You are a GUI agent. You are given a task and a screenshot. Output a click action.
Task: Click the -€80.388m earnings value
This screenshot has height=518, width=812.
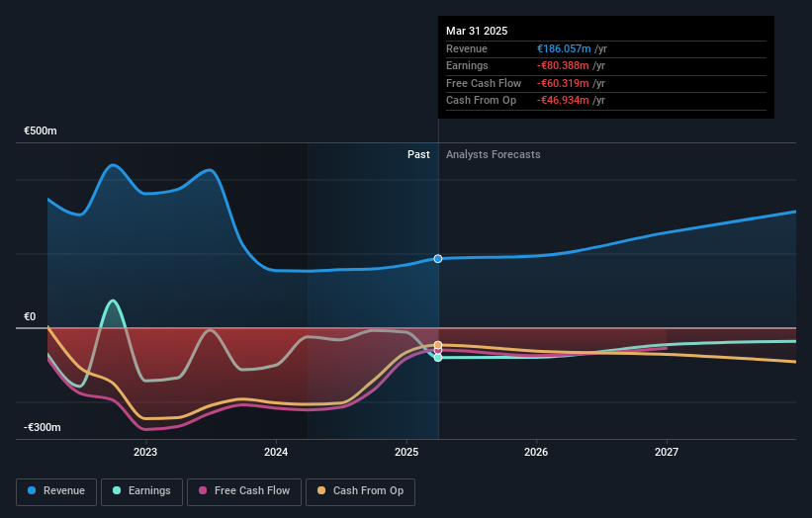(563, 65)
